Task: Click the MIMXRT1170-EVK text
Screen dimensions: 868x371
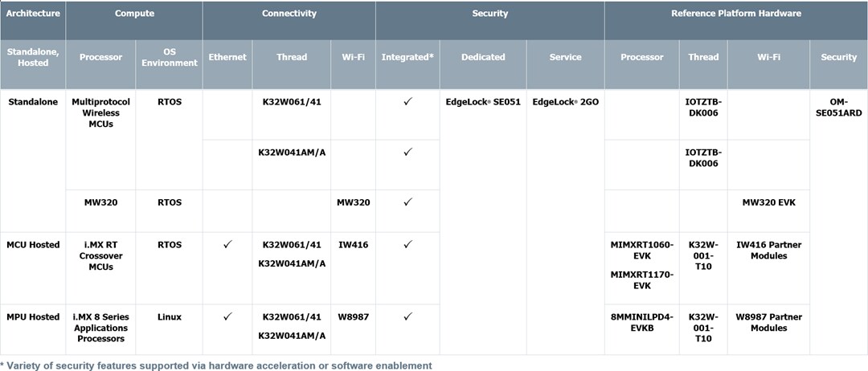Action: click(641, 279)
